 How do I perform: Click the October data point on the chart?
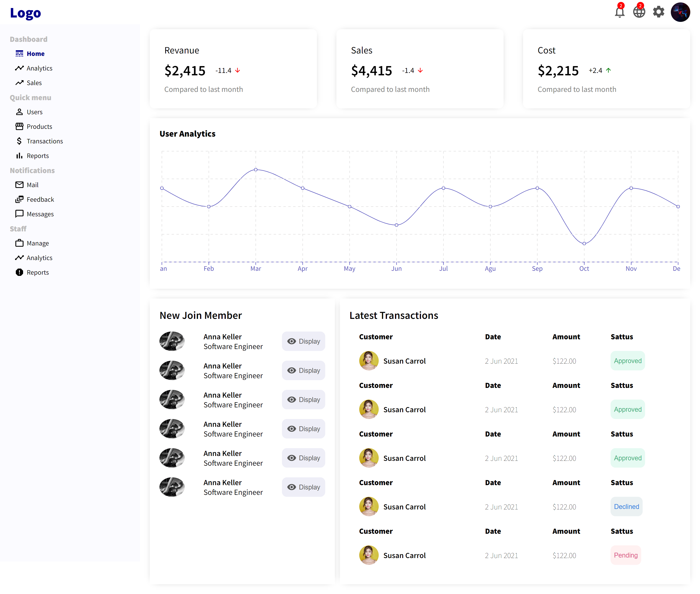pyautogui.click(x=584, y=244)
